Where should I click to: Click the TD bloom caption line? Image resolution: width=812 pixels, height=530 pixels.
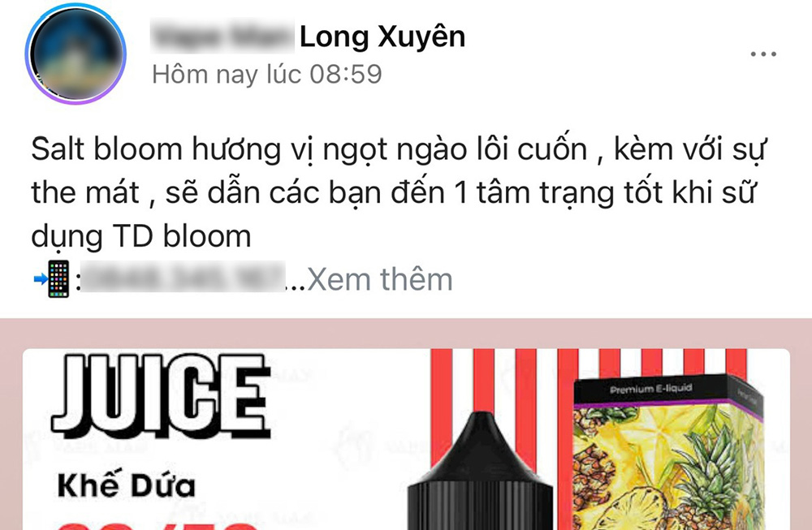tap(140, 237)
